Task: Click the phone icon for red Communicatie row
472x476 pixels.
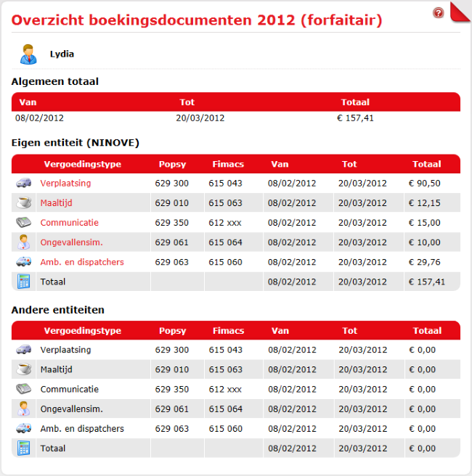Action: tap(24, 222)
